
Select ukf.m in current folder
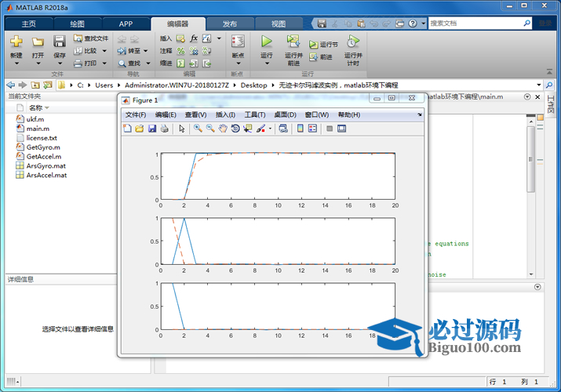[35, 119]
